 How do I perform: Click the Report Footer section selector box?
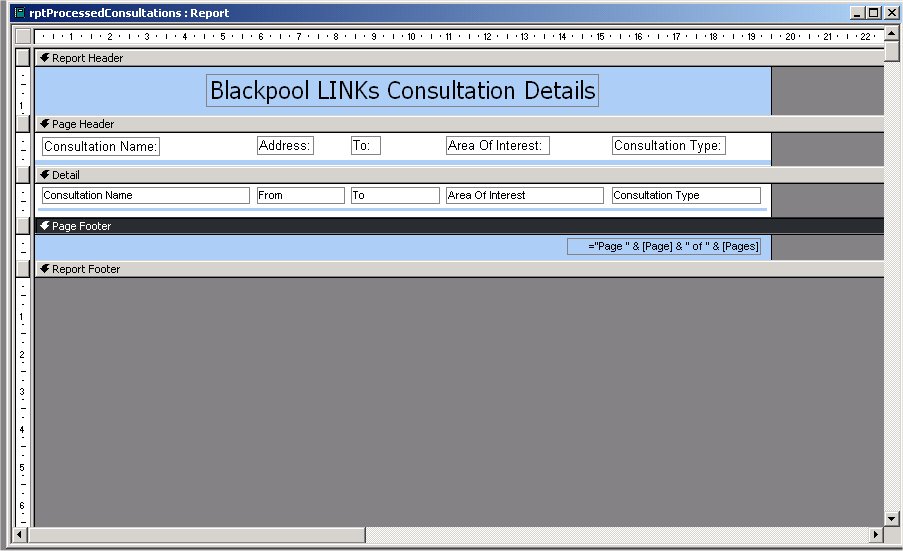click(x=23, y=269)
